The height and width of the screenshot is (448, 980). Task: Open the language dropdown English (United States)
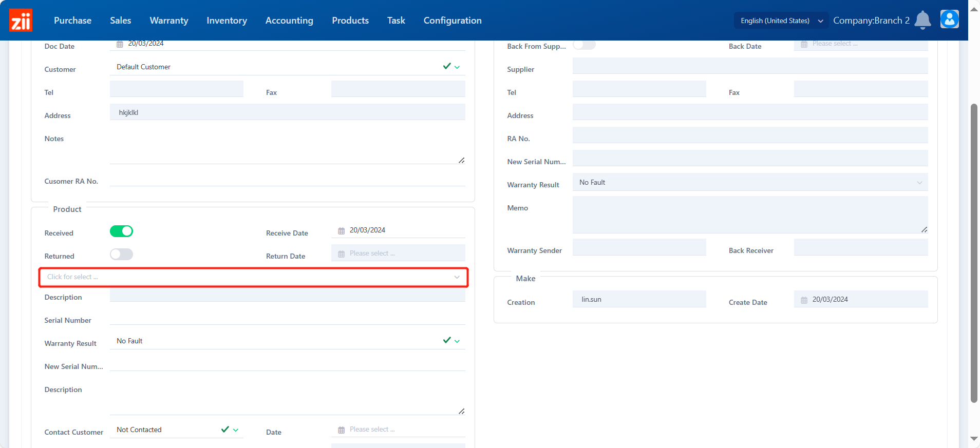pos(781,21)
